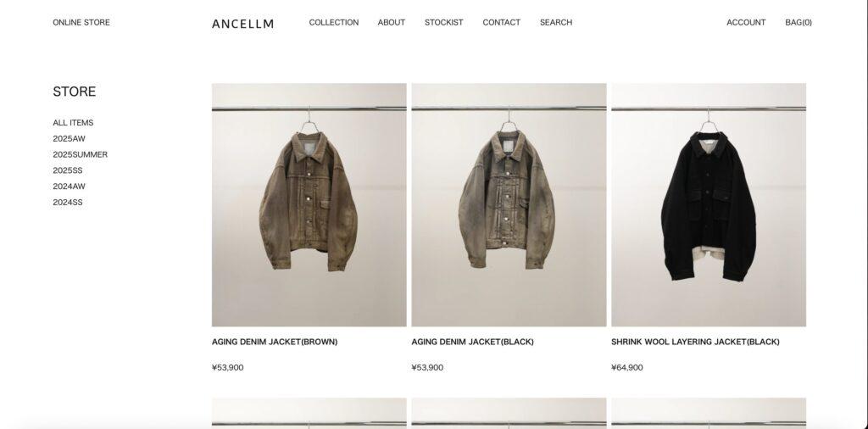
Task: Open the brown aging denim jacket photo
Action: coord(309,205)
